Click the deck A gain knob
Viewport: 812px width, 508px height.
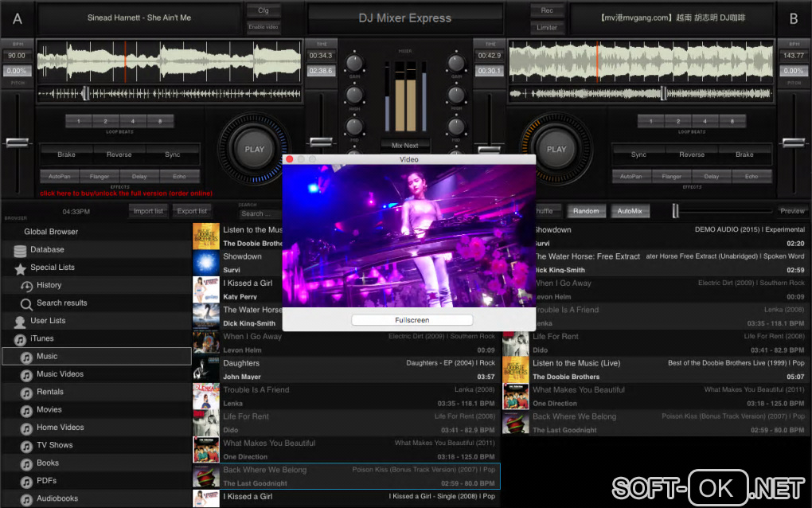(x=354, y=63)
